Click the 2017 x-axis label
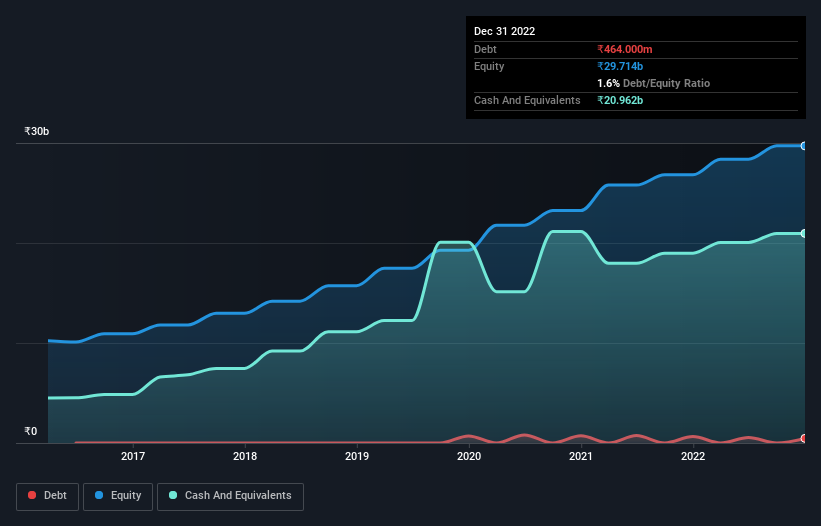Viewport: 821px width, 526px height. (x=133, y=456)
